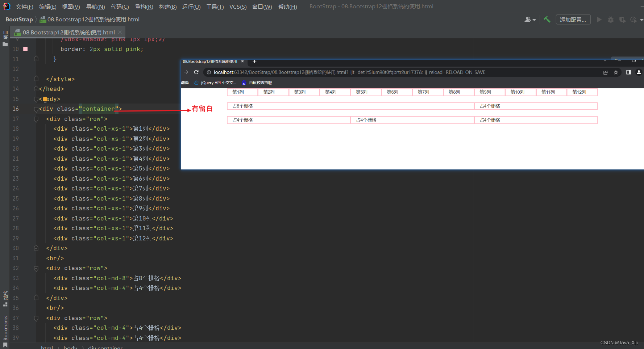Click the Run play icon
This screenshot has width=644, height=349.
tap(599, 20)
